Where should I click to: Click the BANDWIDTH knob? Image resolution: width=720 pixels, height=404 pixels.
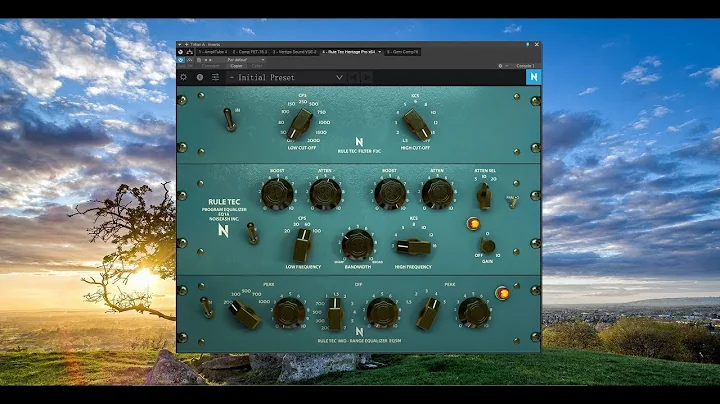point(358,245)
